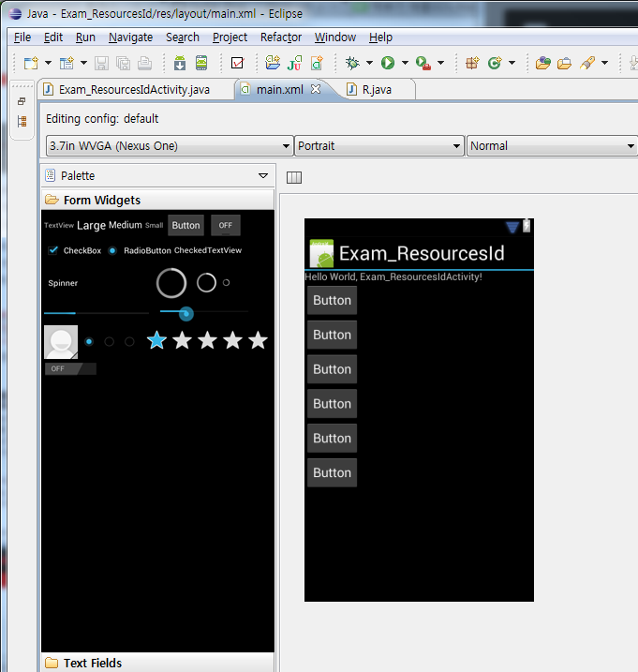Viewport: 638px width, 672px height.
Task: Select the RatingBar stars widget in palette
Action: click(x=207, y=340)
